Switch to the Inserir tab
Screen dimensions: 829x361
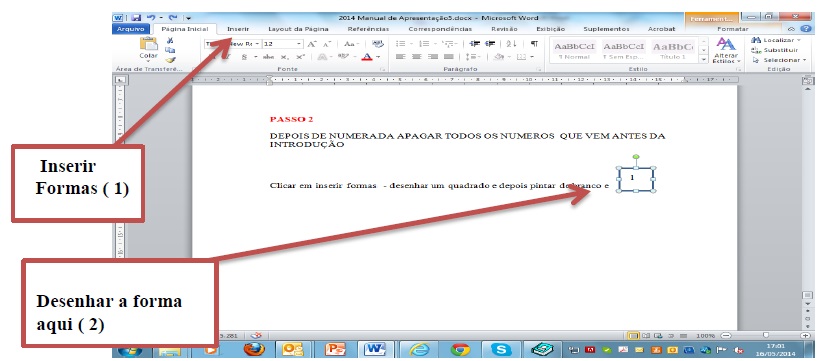[x=238, y=29]
